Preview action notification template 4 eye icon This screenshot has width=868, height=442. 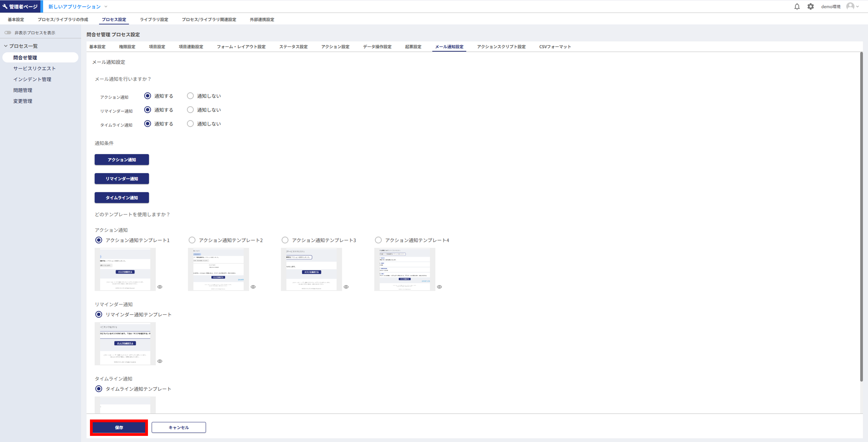click(439, 287)
